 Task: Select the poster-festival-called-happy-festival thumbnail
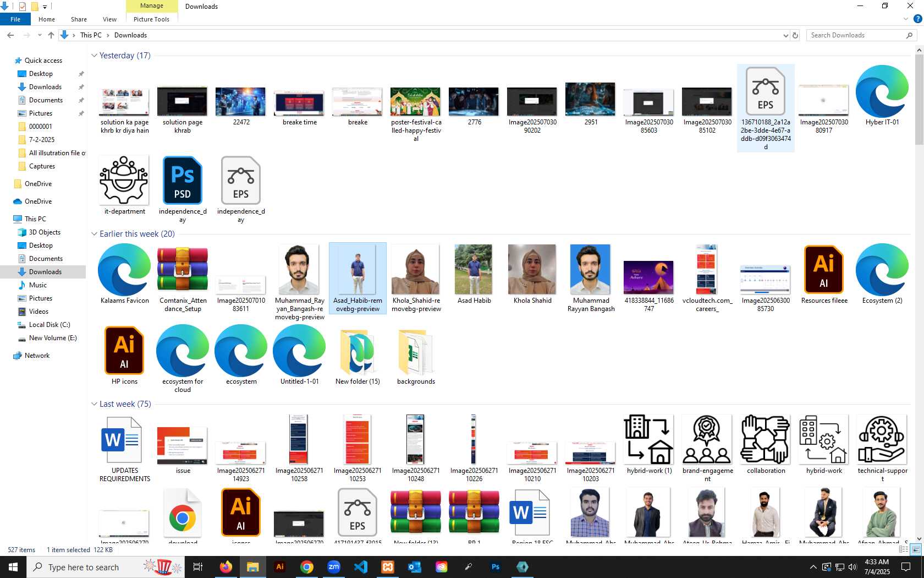[x=416, y=101]
